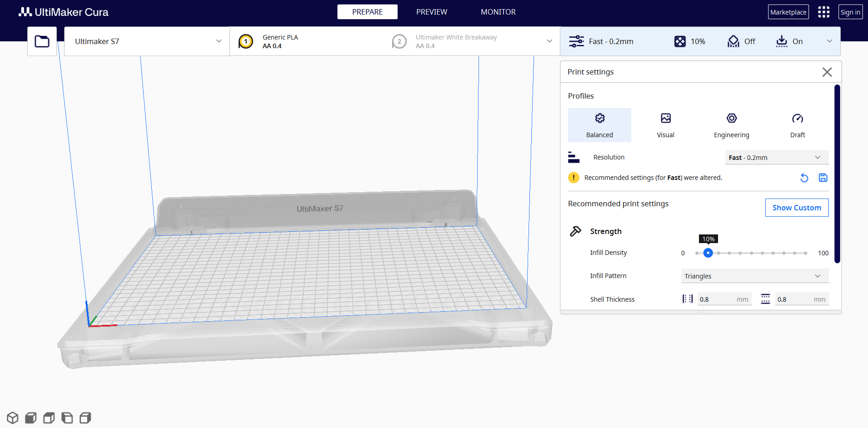The height and width of the screenshot is (428, 868).
Task: Reset altered recommended settings arrow icon
Action: [804, 178]
